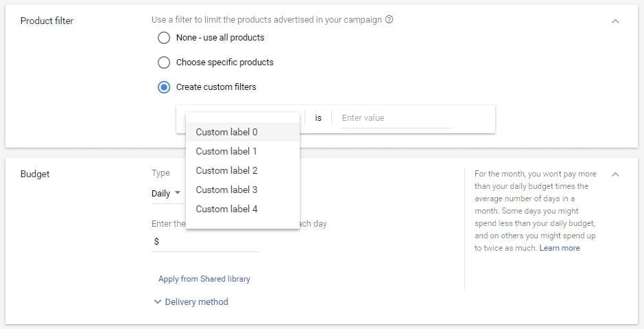The height and width of the screenshot is (329, 644).
Task: Open the "Learn more" budget link
Action: click(560, 248)
